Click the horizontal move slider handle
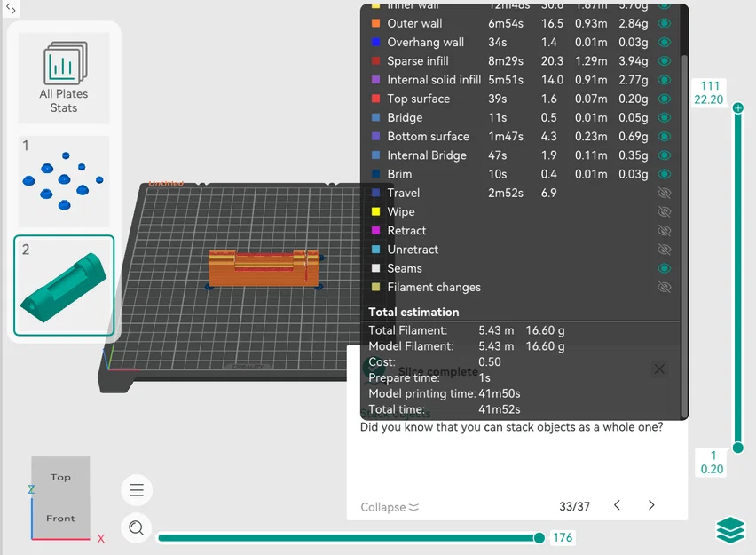Viewport: 756px width, 555px height. pyautogui.click(x=539, y=537)
